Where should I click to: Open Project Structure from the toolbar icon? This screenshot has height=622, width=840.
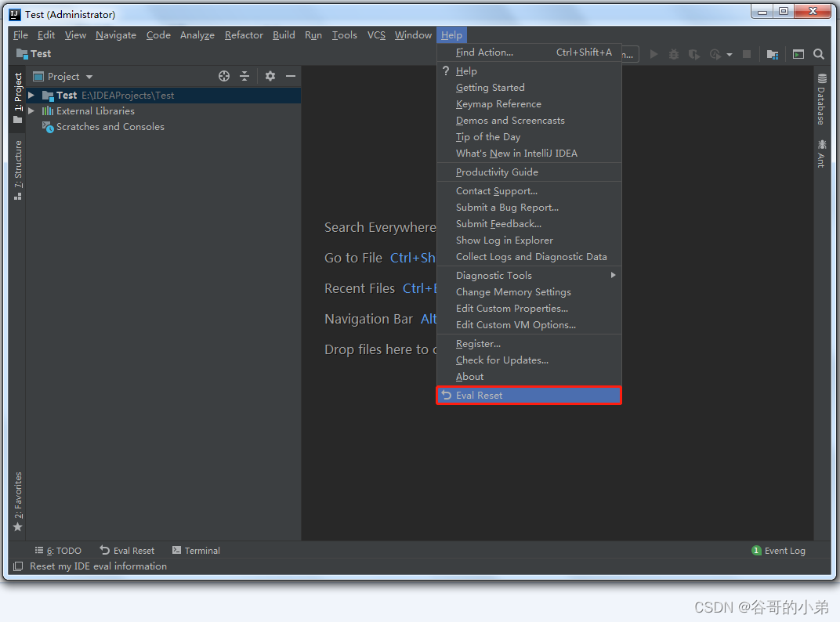[772, 54]
